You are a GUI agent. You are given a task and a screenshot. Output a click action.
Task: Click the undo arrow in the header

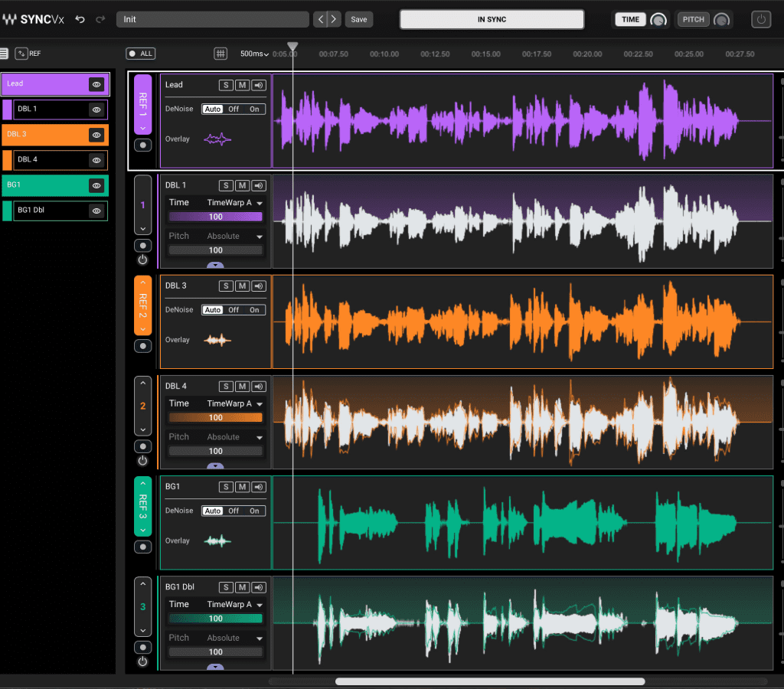(x=80, y=19)
